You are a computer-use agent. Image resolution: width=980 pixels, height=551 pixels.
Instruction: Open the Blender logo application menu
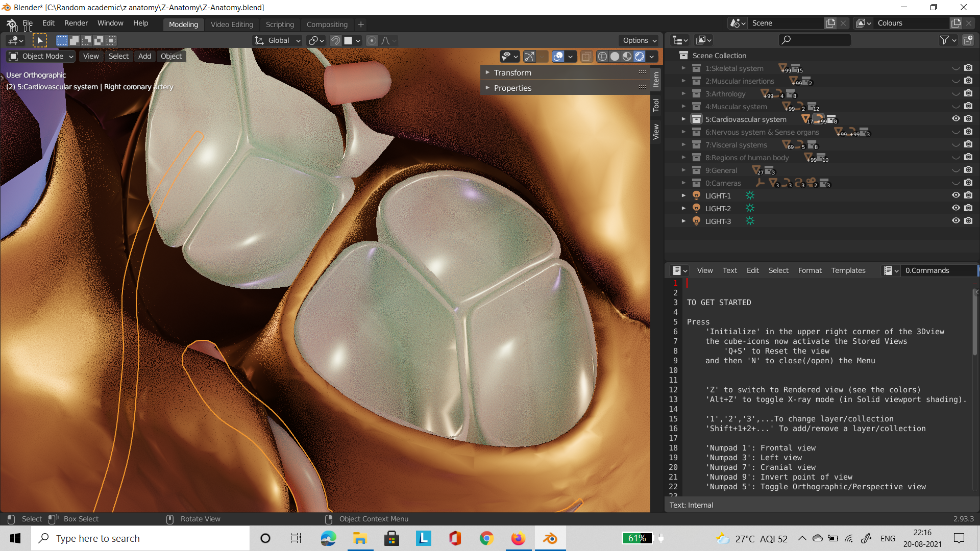[x=11, y=23]
